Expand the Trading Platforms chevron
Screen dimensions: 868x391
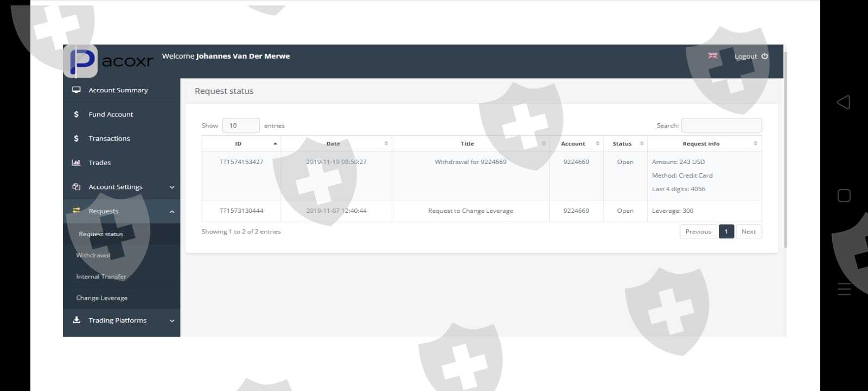coord(172,321)
